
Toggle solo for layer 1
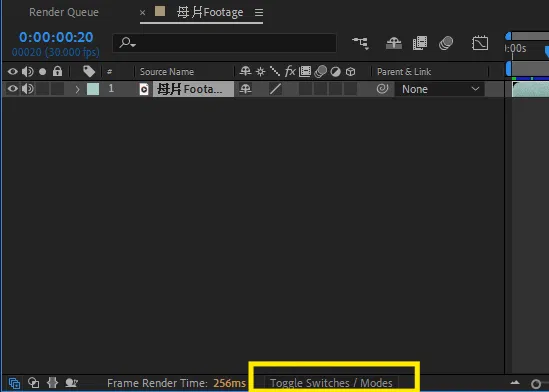click(42, 89)
